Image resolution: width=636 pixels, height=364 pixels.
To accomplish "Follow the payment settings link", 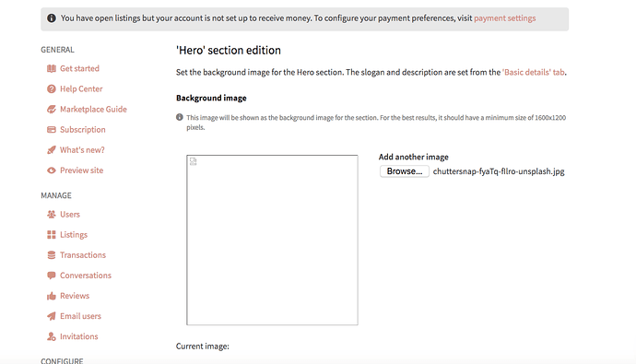I will pyautogui.click(x=504, y=18).
